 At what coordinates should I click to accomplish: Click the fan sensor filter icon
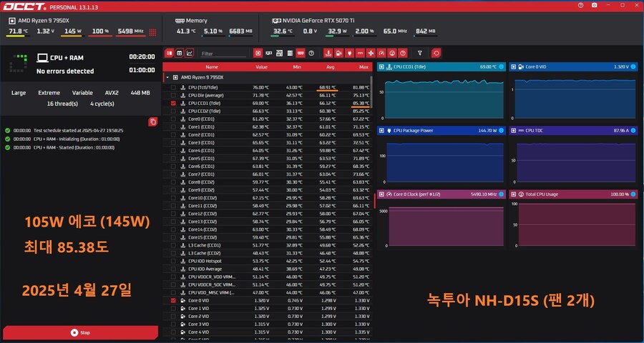click(x=371, y=53)
